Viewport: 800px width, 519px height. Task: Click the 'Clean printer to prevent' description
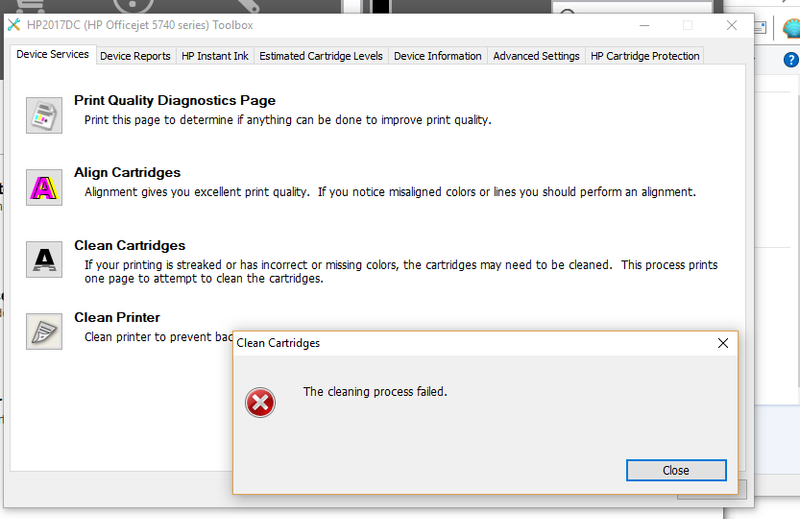(x=159, y=337)
